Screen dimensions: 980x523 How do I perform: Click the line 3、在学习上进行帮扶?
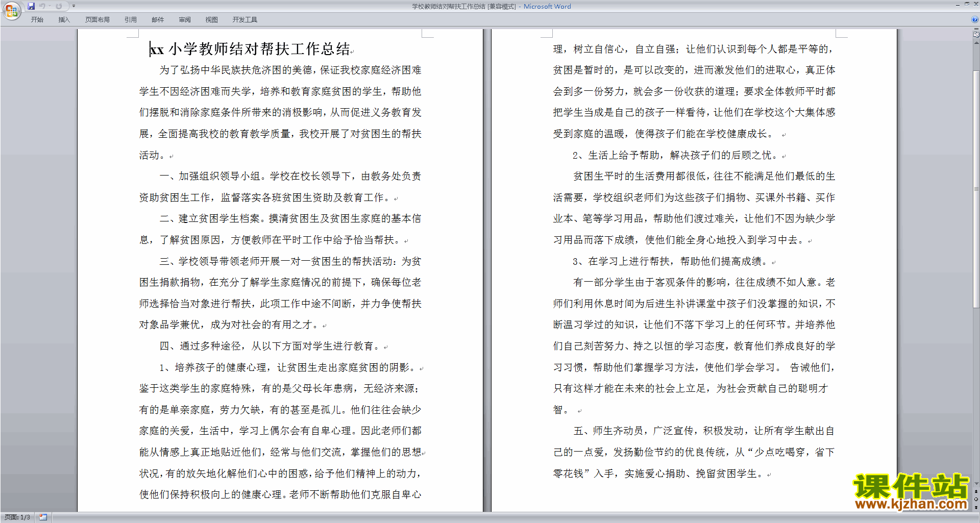(x=670, y=261)
